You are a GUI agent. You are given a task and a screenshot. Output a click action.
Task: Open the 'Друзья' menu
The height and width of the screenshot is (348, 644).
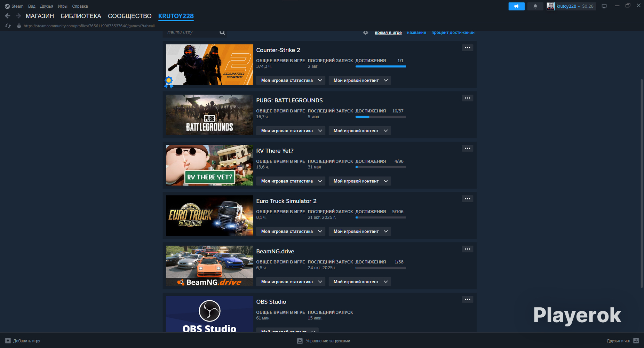click(47, 6)
